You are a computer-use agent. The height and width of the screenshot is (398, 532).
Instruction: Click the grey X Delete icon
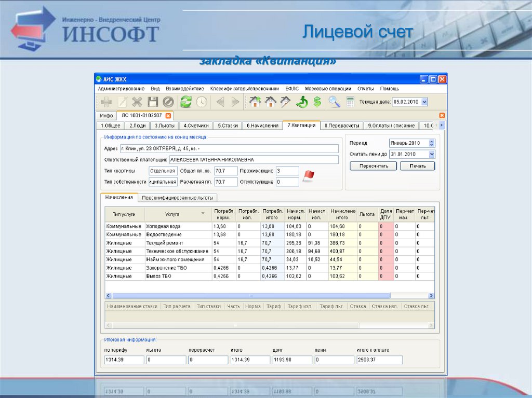(x=137, y=102)
